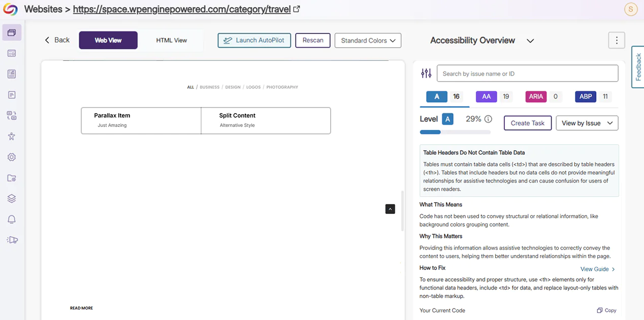Select the Websites icon in the sidebar
Viewport: 644px width, 320px height.
tap(11, 32)
